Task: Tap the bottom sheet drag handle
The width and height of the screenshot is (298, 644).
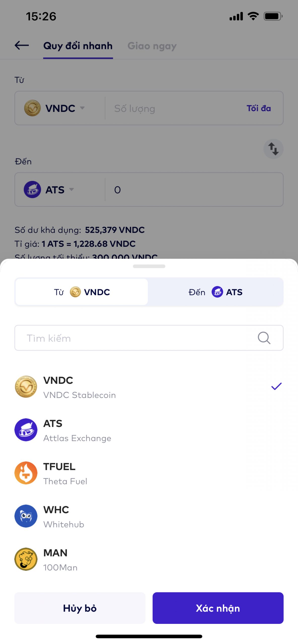Action: (x=149, y=266)
